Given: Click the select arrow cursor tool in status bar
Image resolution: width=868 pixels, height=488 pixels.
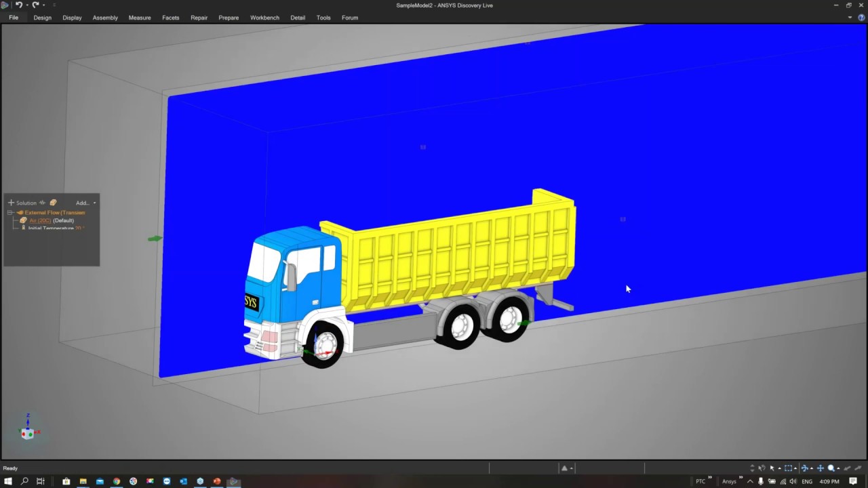Looking at the screenshot, I should [x=772, y=468].
